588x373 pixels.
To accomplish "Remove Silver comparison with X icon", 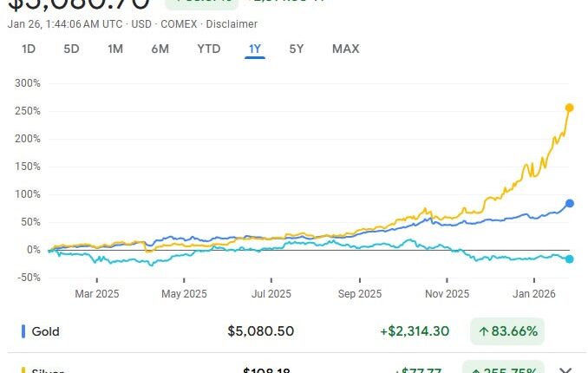I will tap(568, 368).
